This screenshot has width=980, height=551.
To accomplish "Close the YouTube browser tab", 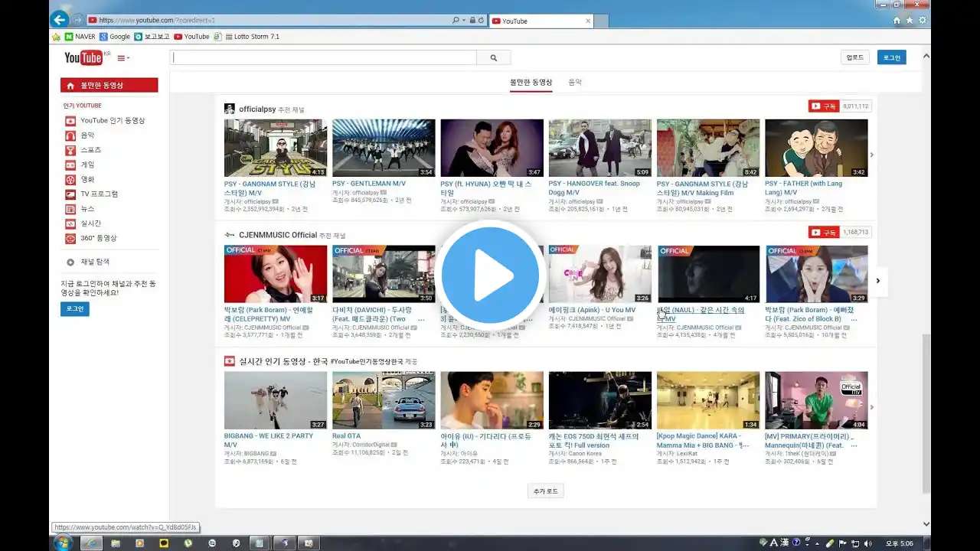I will coord(587,21).
